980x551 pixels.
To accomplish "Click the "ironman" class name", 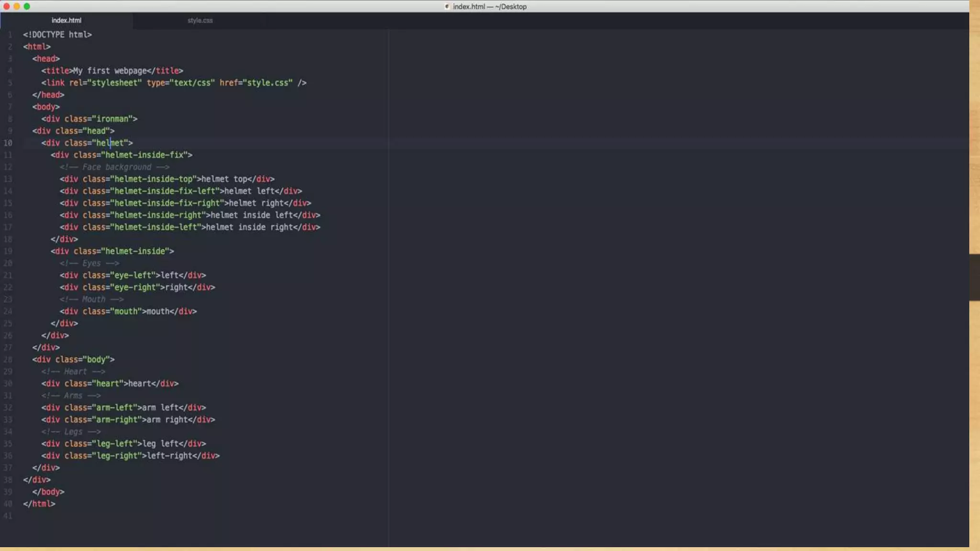I will pyautogui.click(x=113, y=119).
